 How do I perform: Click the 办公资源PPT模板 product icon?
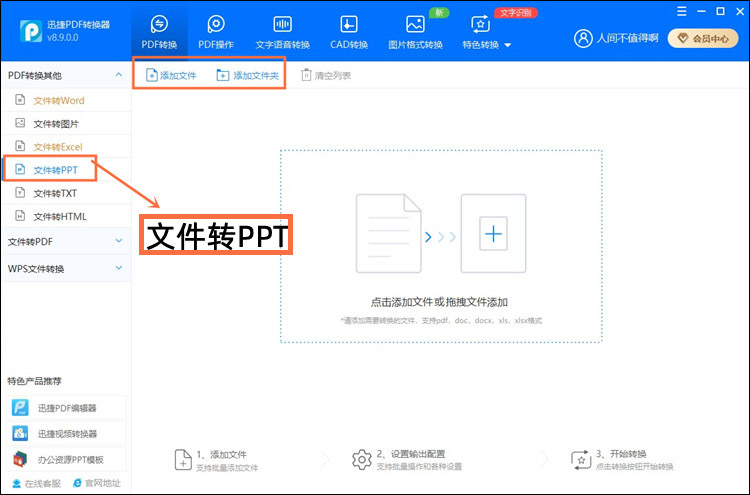20,459
